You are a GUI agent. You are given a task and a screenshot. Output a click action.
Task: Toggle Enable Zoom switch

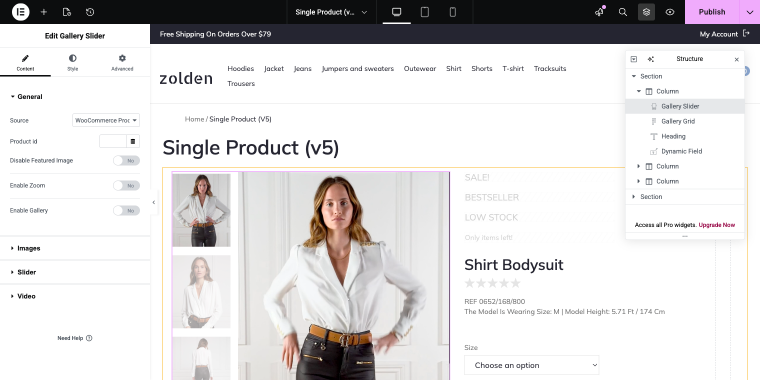pyautogui.click(x=127, y=186)
